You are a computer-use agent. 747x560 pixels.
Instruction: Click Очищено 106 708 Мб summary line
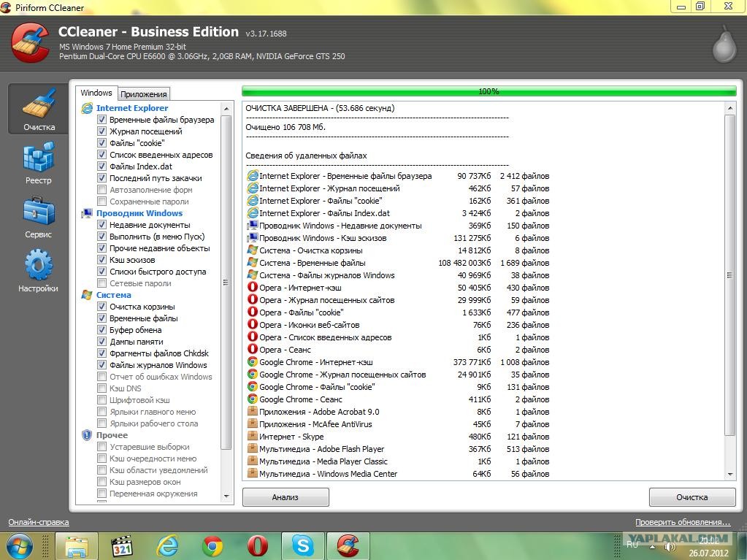286,127
